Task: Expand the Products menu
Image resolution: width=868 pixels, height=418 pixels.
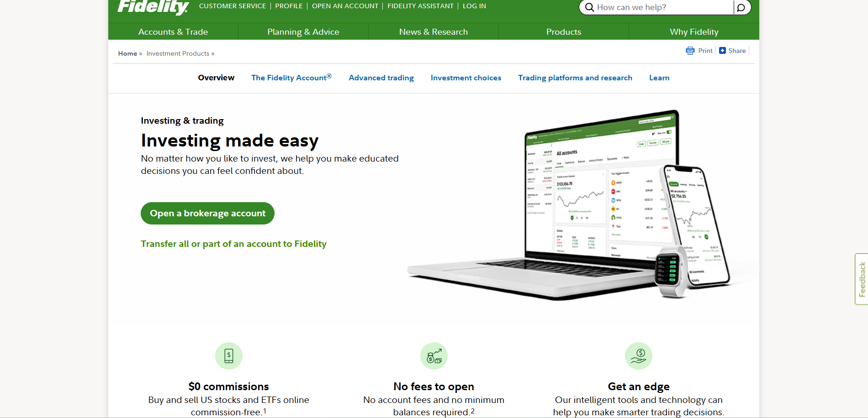Action: click(563, 32)
